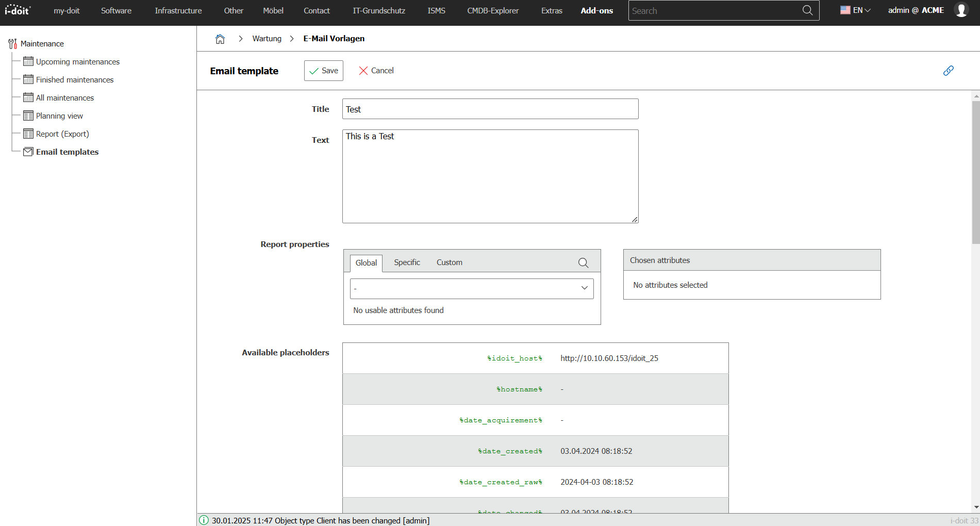The image size is (980, 526).
Task: Expand the Global attribute category dropdown
Action: (x=472, y=288)
